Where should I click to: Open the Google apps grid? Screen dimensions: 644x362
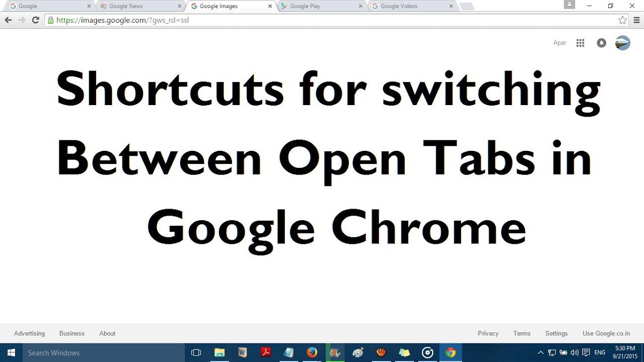tap(580, 43)
